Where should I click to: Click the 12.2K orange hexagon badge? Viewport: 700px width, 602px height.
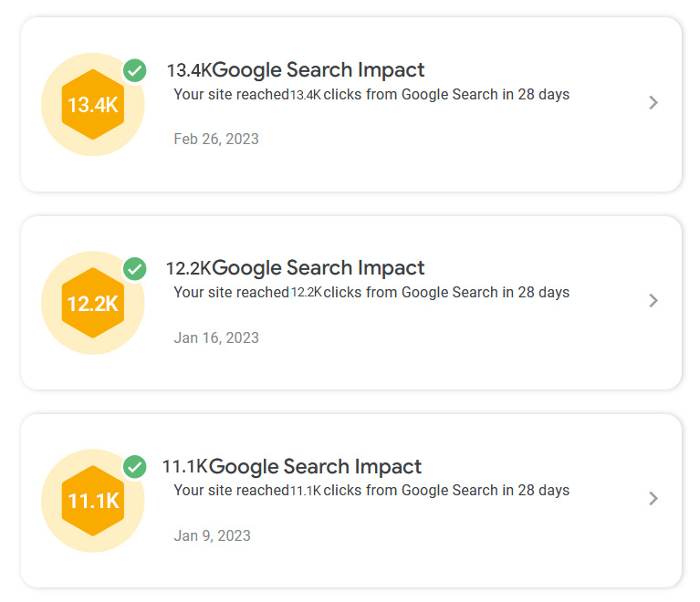[93, 303]
